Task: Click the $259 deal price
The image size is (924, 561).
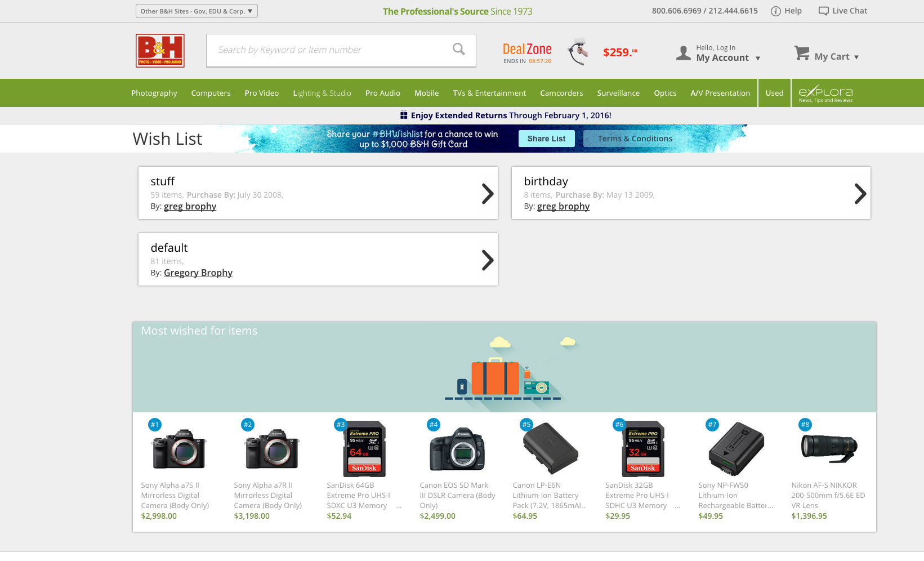Action: coord(620,52)
